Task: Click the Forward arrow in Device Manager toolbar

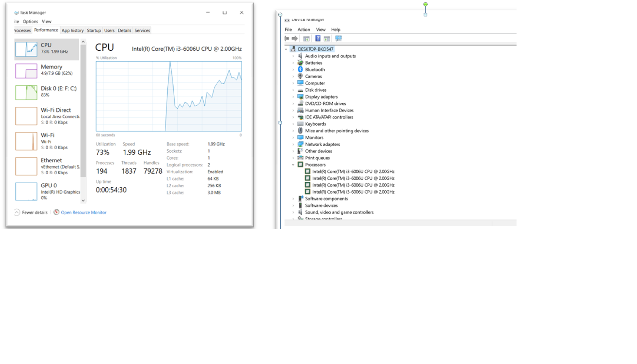Action: click(295, 38)
